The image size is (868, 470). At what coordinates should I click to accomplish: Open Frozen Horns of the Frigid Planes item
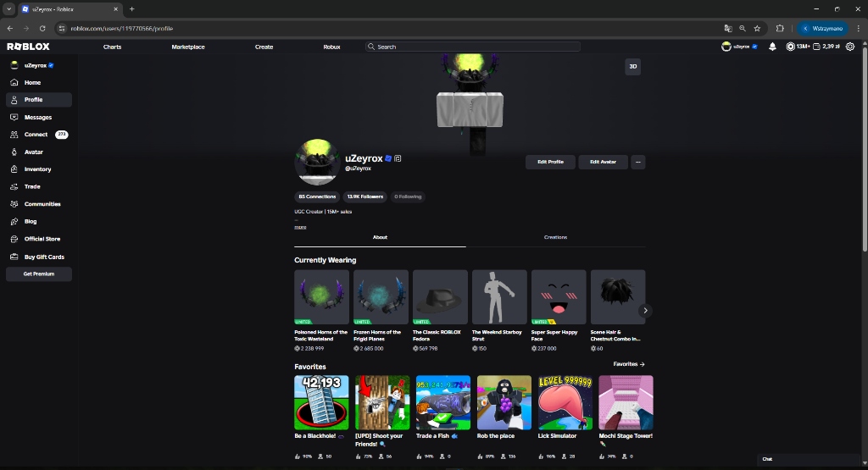click(x=381, y=311)
